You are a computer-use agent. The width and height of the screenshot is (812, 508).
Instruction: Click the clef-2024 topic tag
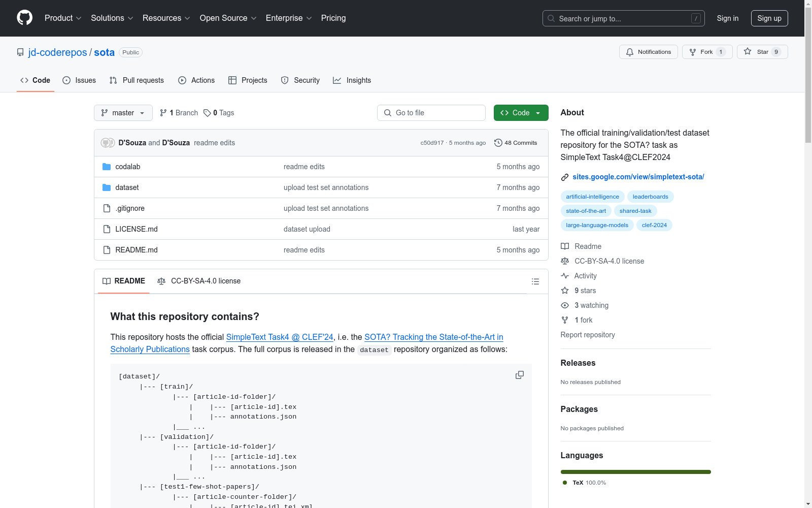tap(654, 225)
